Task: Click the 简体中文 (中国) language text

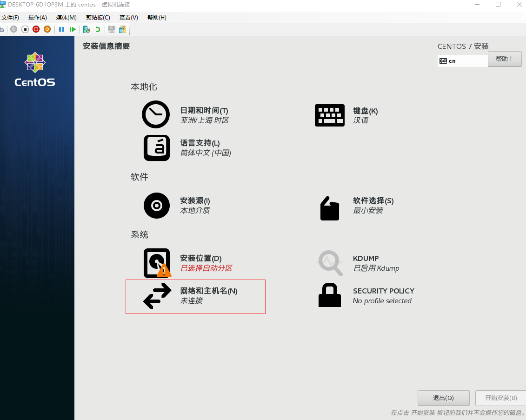Action: pyautogui.click(x=206, y=153)
